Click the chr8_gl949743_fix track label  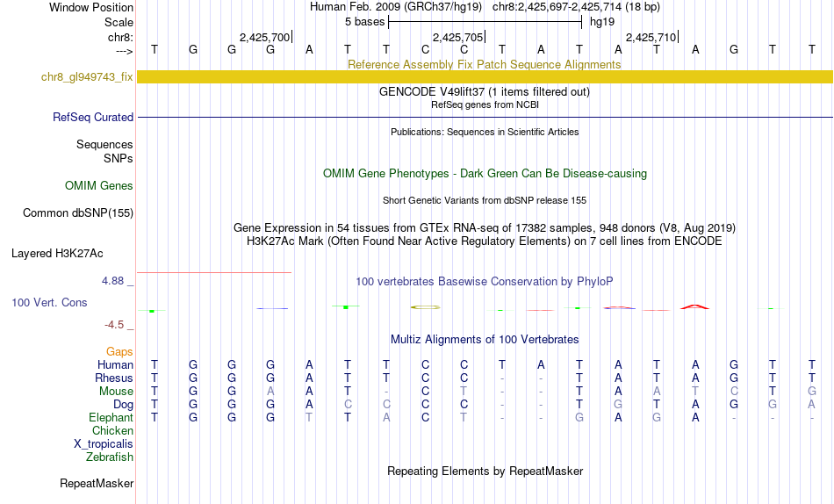pyautogui.click(x=87, y=76)
